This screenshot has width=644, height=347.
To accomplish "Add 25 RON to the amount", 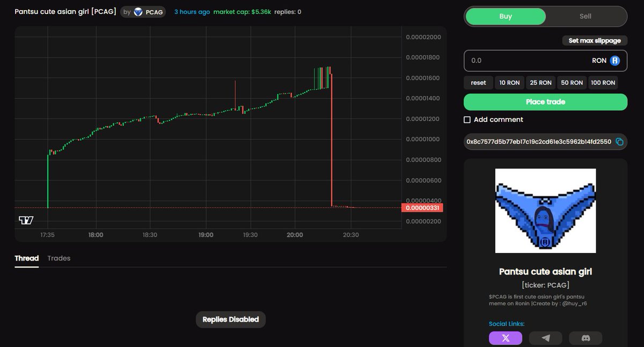I will 540,82.
